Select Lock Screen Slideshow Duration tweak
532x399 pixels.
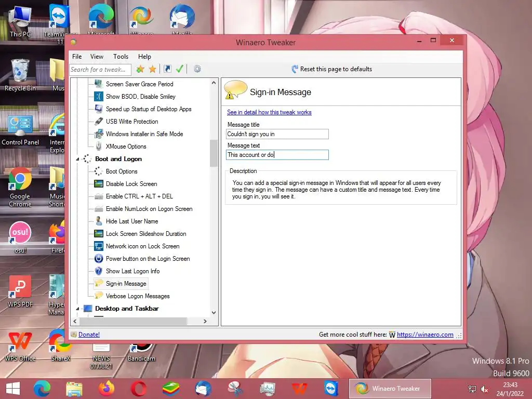tap(146, 234)
